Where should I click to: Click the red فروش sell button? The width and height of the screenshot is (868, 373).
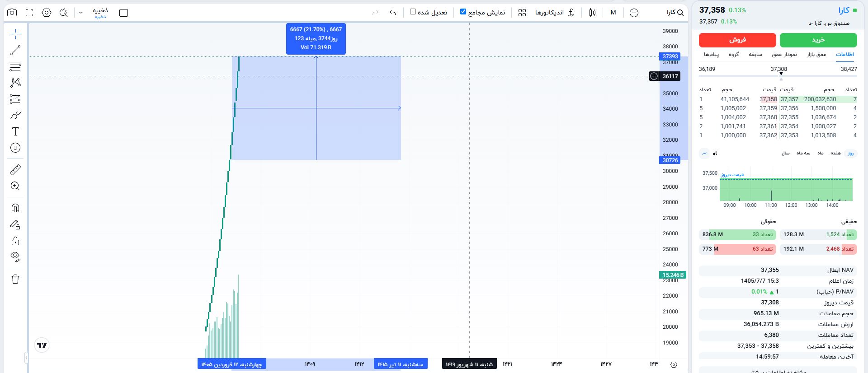(737, 40)
